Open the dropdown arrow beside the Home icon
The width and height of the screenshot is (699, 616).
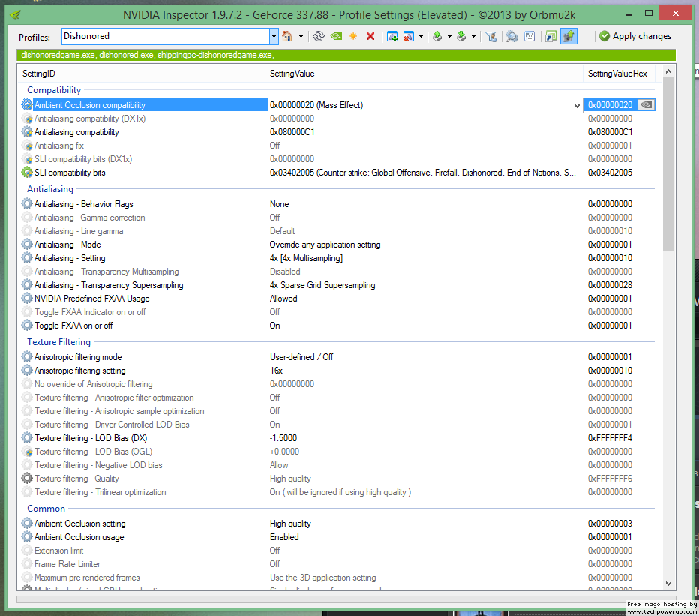pyautogui.click(x=301, y=36)
